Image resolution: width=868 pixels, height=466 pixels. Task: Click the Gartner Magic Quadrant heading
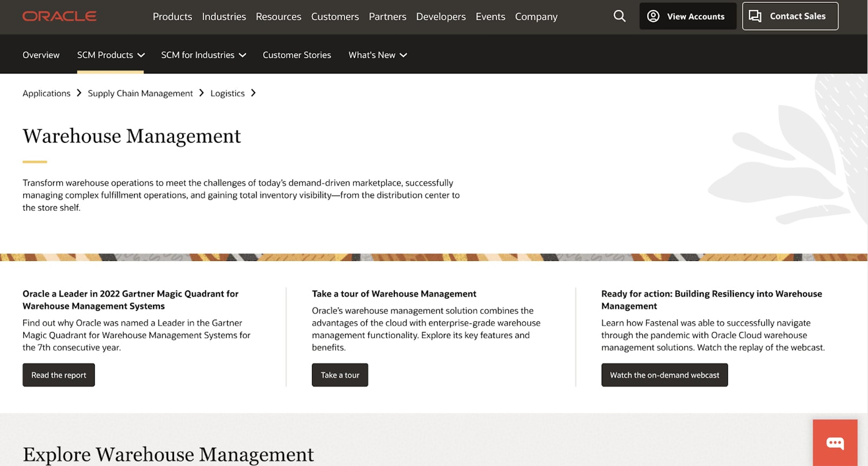click(130, 299)
